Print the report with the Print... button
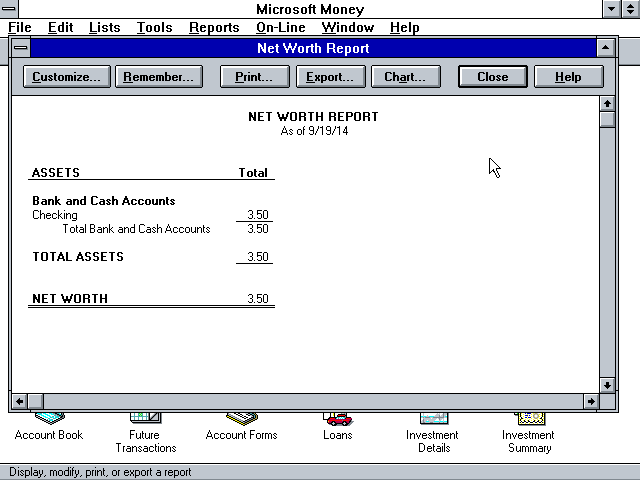The width and height of the screenshot is (640, 480). tap(254, 77)
